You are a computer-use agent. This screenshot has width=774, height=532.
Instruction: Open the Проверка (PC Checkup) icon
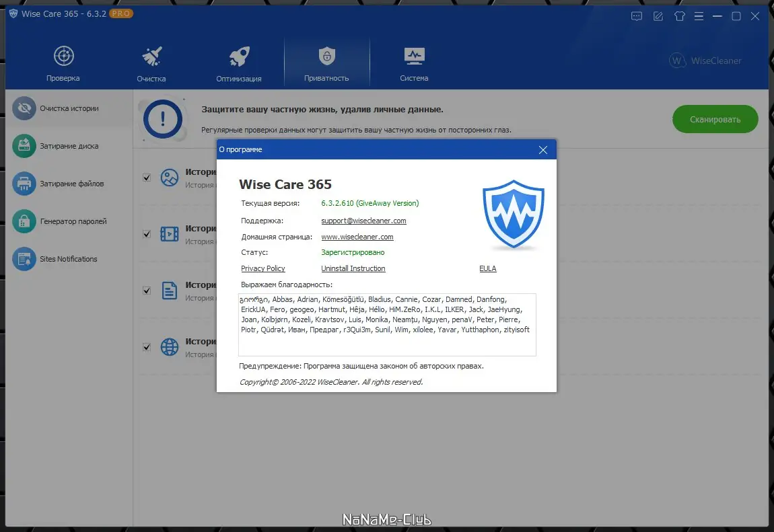point(64,56)
